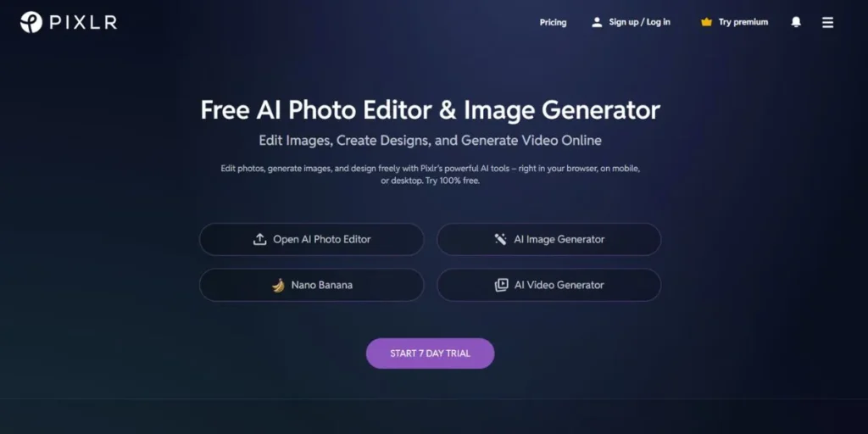Image resolution: width=868 pixels, height=434 pixels.
Task: Click the Pixlr logo icon
Action: click(x=31, y=22)
